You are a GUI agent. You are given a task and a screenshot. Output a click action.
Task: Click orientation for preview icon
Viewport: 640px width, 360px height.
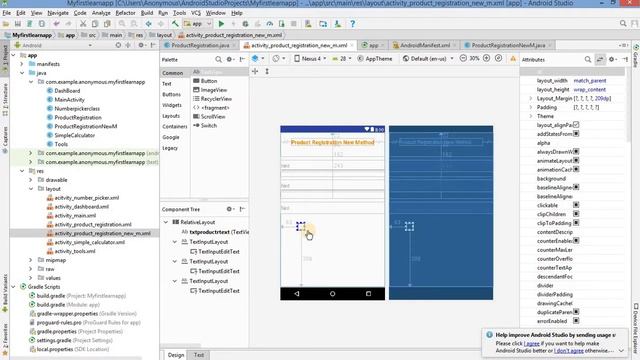pyautogui.click(x=276, y=59)
